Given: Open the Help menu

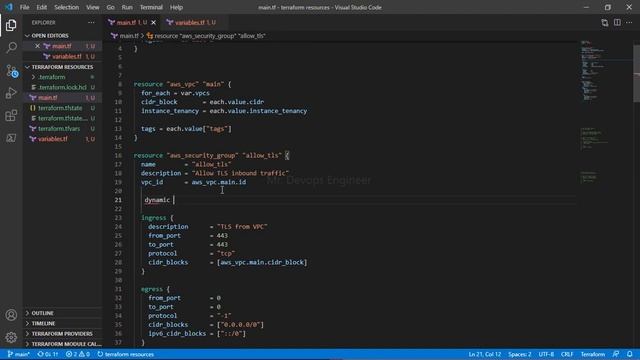Looking at the screenshot, I should point(176,7).
